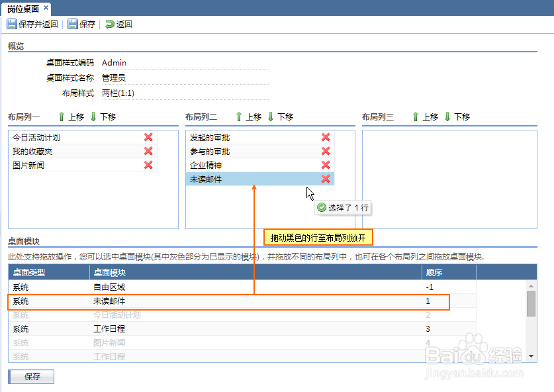Select highlighted 未读邮件 row in 布局列二
Viewport: 554px width, 392px height.
click(x=260, y=179)
